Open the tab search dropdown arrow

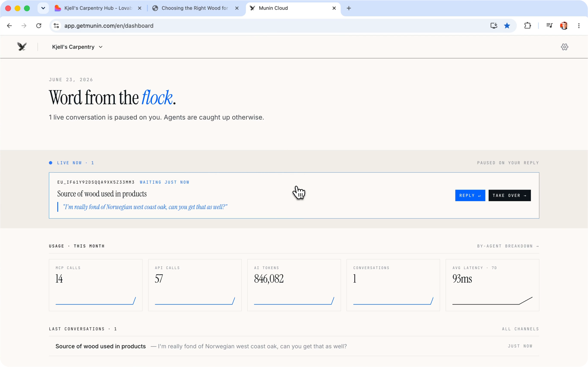pyautogui.click(x=43, y=8)
